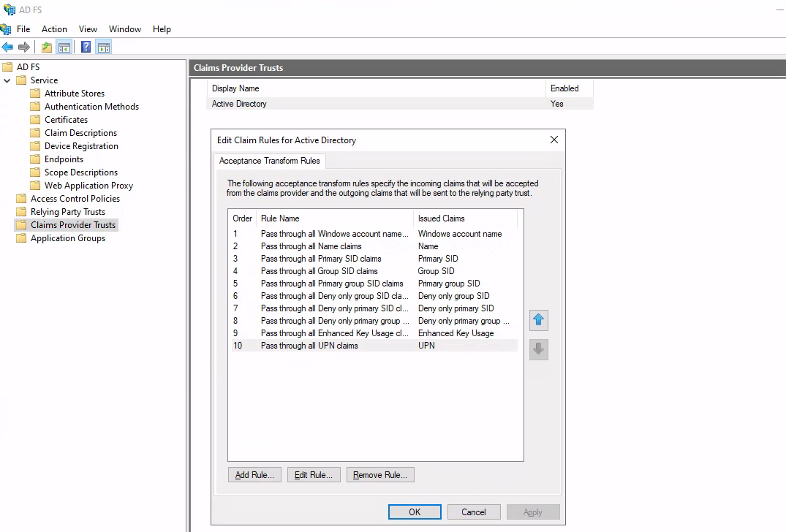Click the Apply button
The height and width of the screenshot is (532, 786).
click(x=533, y=512)
